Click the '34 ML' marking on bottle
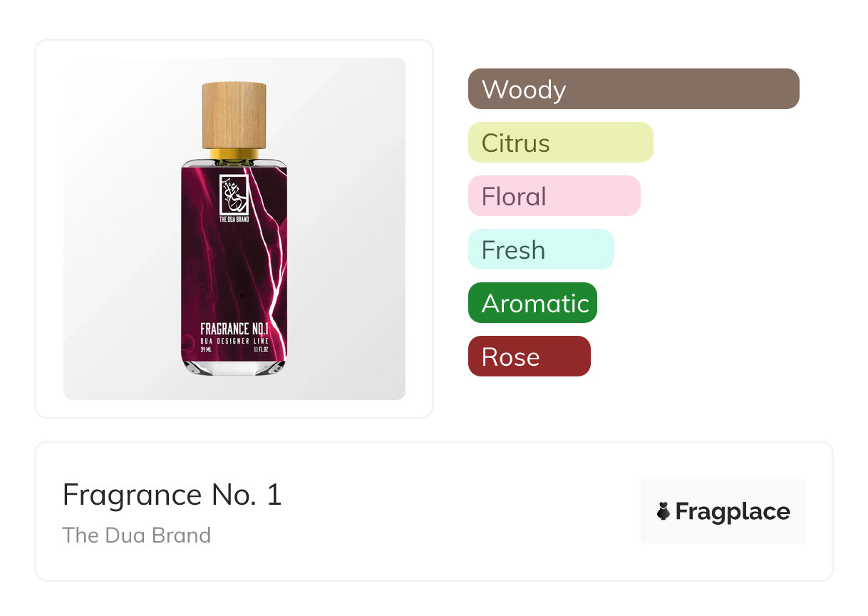Image resolution: width=868 pixels, height=616 pixels. click(x=206, y=350)
